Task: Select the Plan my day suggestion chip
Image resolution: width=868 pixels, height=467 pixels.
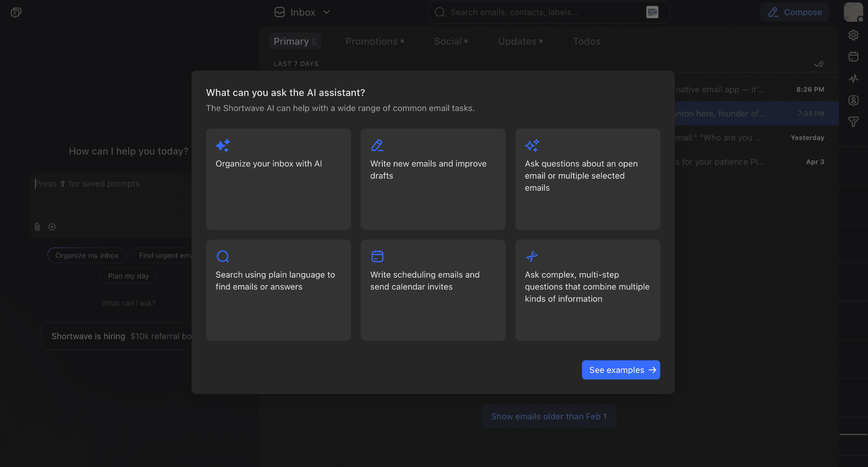Action: pos(128,276)
